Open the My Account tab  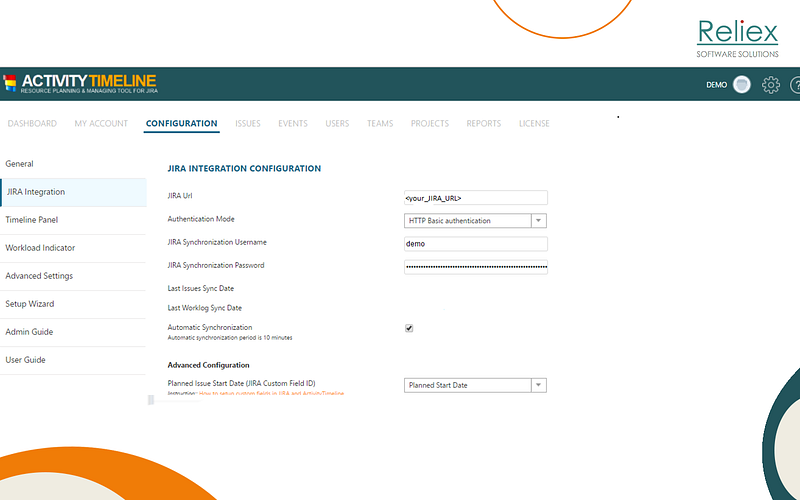point(101,123)
